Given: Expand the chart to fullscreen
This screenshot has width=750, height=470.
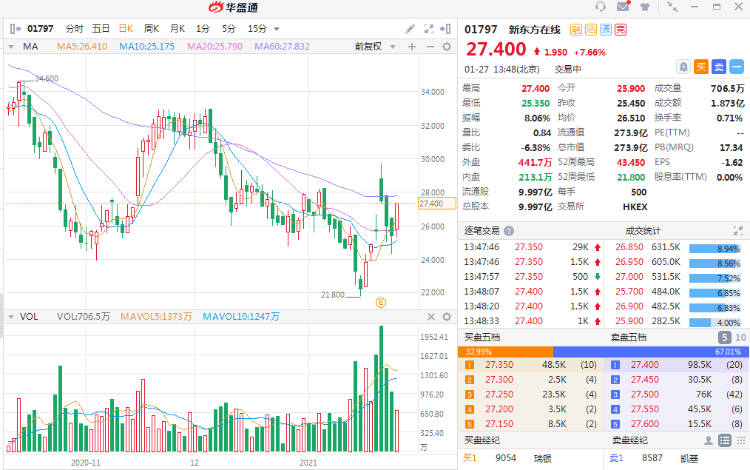Looking at the screenshot, I should 429,29.
